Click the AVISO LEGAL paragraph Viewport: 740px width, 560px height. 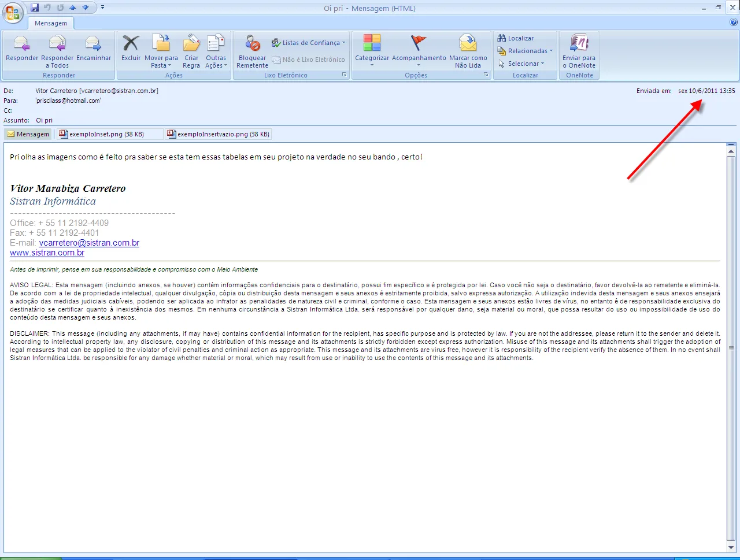(x=365, y=301)
